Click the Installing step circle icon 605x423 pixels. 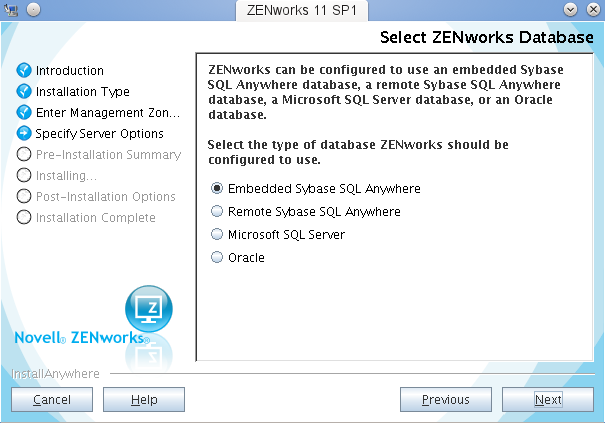click(x=25, y=176)
